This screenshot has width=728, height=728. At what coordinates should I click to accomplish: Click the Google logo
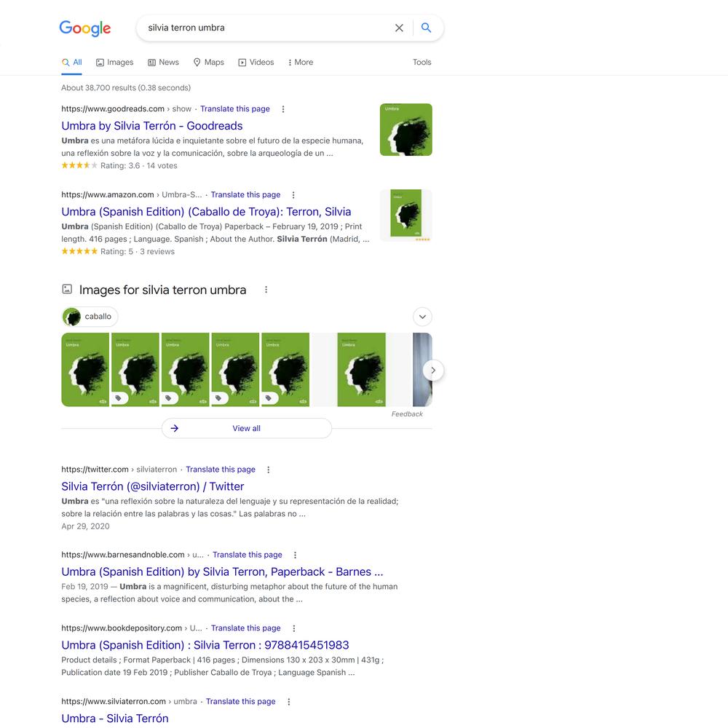[x=85, y=28]
